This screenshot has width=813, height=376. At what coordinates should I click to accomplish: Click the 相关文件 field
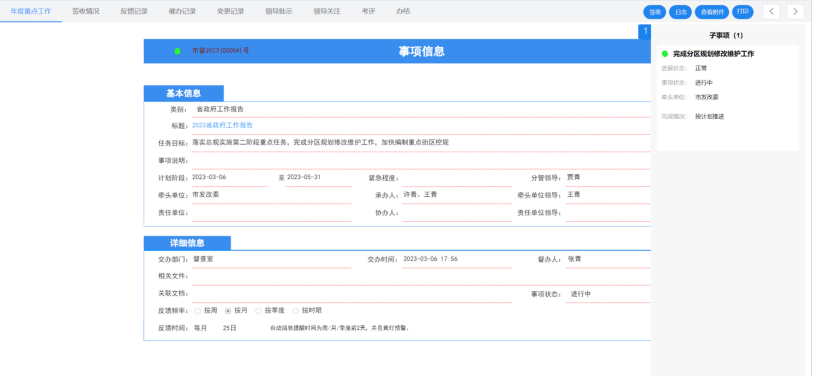tap(421, 276)
